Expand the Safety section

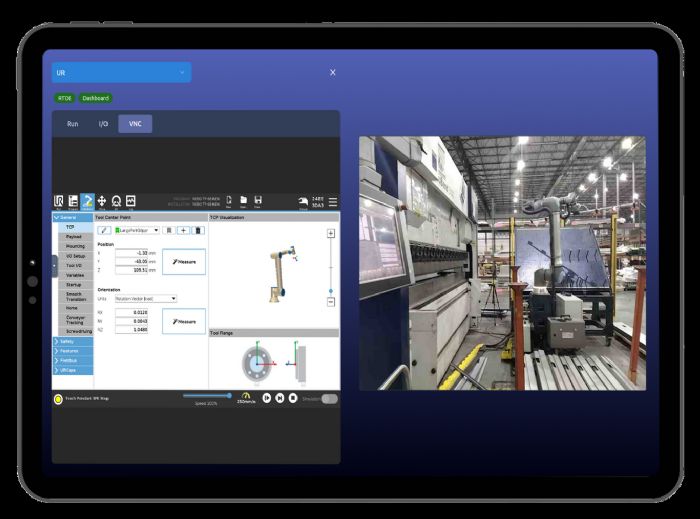pyautogui.click(x=73, y=341)
